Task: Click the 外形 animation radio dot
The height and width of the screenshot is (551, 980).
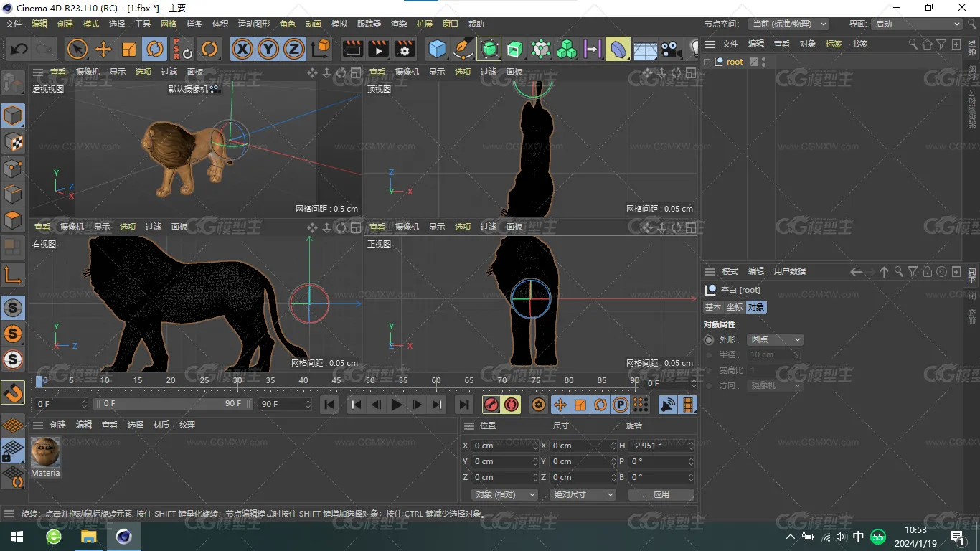Action: [709, 339]
